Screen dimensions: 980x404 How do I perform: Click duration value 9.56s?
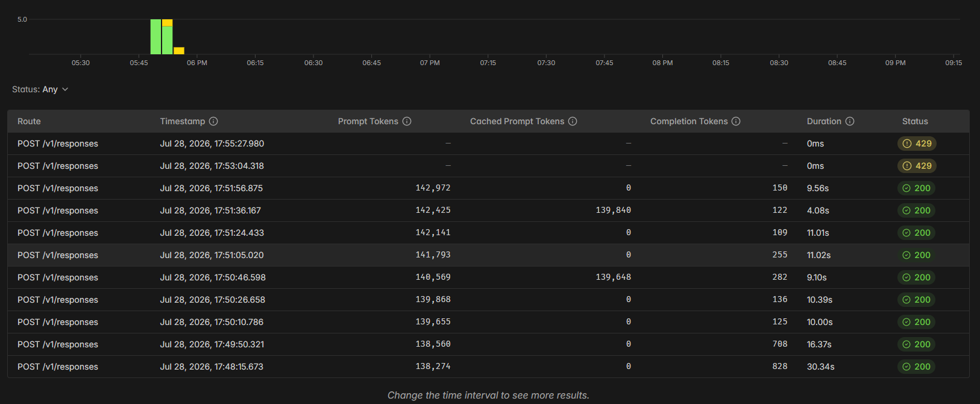pyautogui.click(x=818, y=188)
